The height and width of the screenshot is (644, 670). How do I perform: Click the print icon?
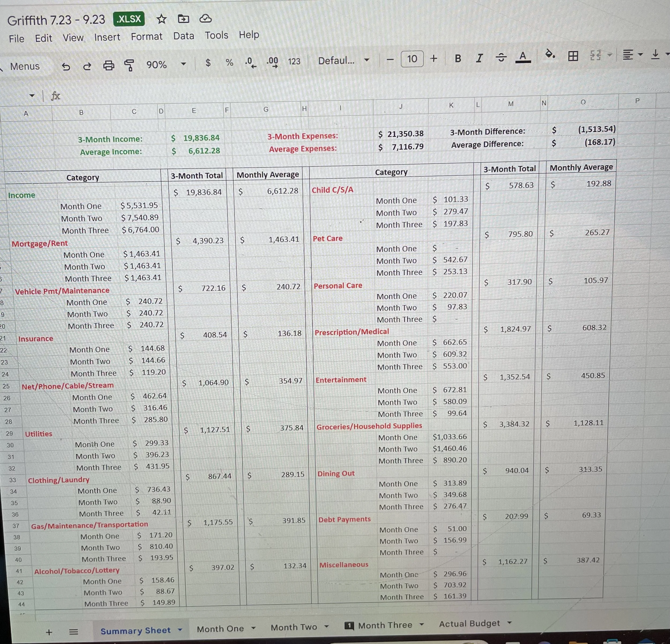point(109,65)
